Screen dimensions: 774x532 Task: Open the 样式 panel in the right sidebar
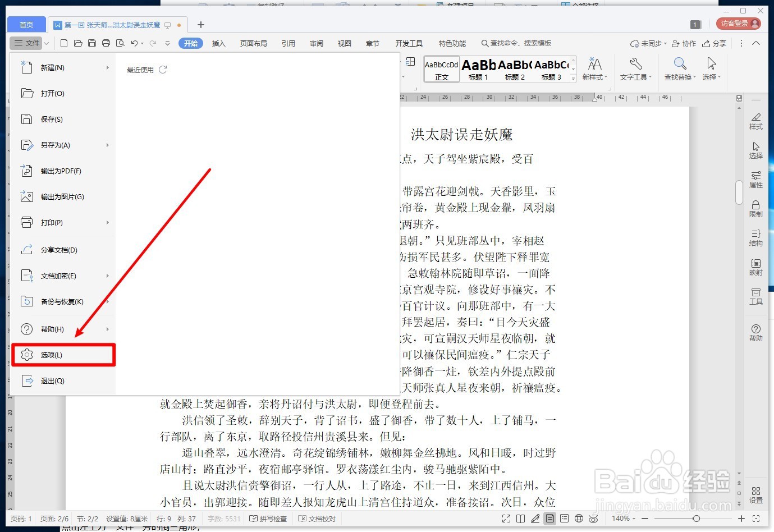point(756,122)
